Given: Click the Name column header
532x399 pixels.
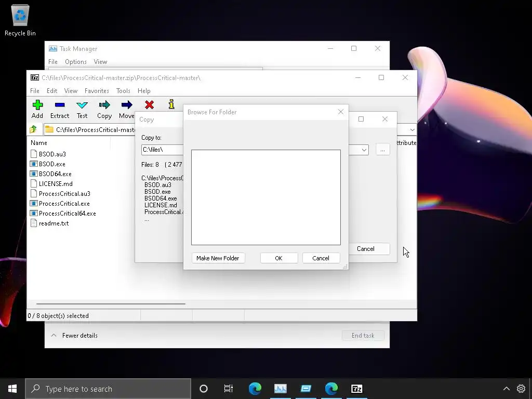Looking at the screenshot, I should [x=39, y=143].
